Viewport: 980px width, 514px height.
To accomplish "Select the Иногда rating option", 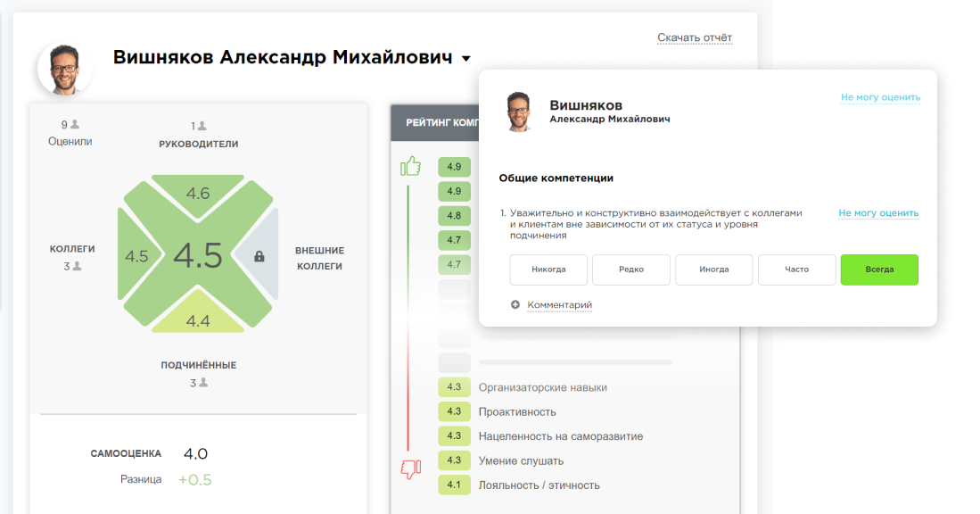I will pyautogui.click(x=713, y=269).
